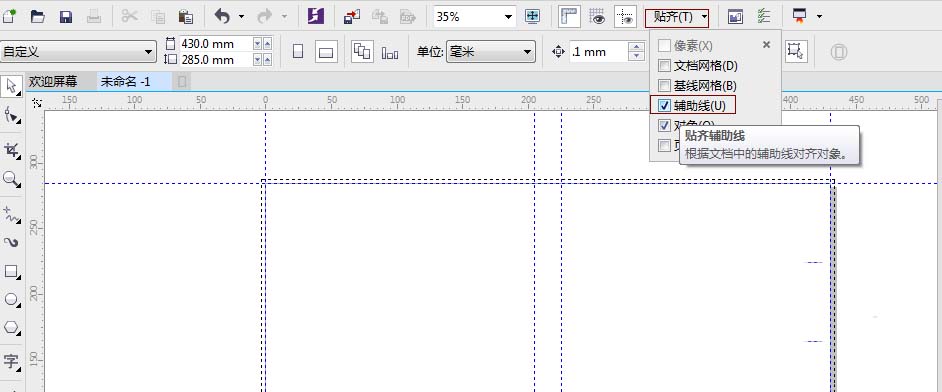Switch to the 欢迎屏幕 tab
Viewport: 942px width, 392px height.
tap(53, 82)
